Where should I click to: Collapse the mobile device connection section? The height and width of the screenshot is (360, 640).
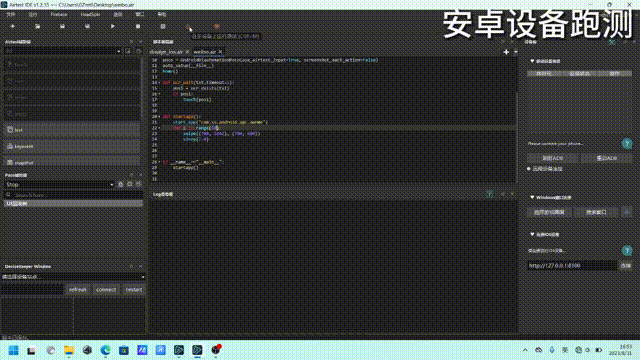(x=532, y=61)
